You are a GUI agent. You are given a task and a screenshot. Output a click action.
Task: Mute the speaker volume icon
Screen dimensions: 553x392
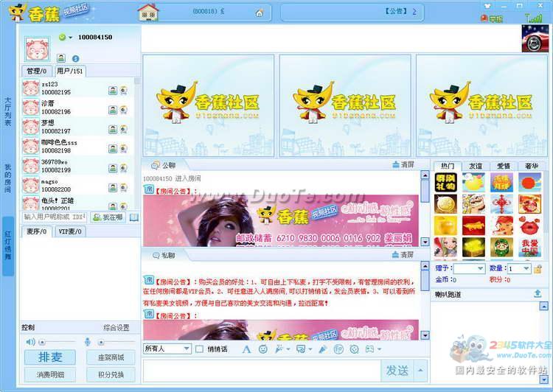point(30,342)
